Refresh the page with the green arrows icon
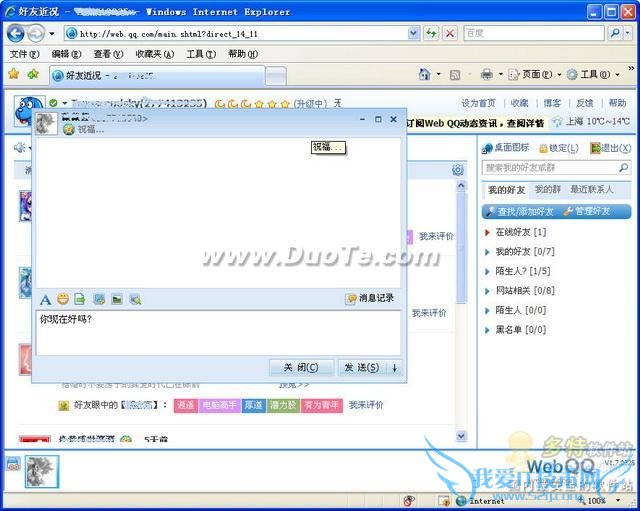Viewport: 640px width, 511px height. pos(431,33)
